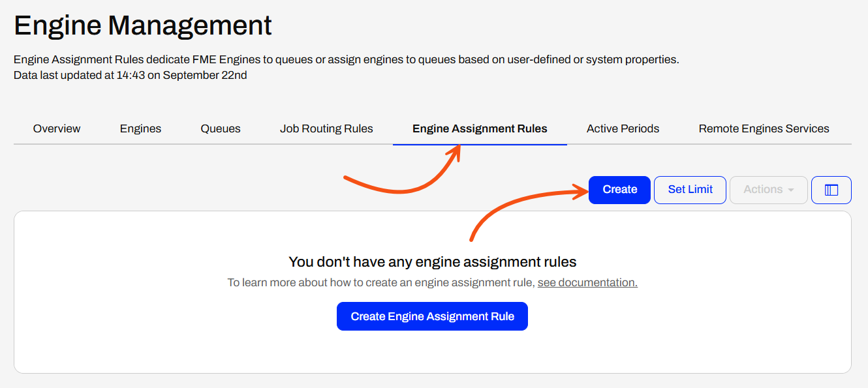Viewport: 868px width, 388px height.
Task: Switch to the Overview tab
Action: pos(57,128)
